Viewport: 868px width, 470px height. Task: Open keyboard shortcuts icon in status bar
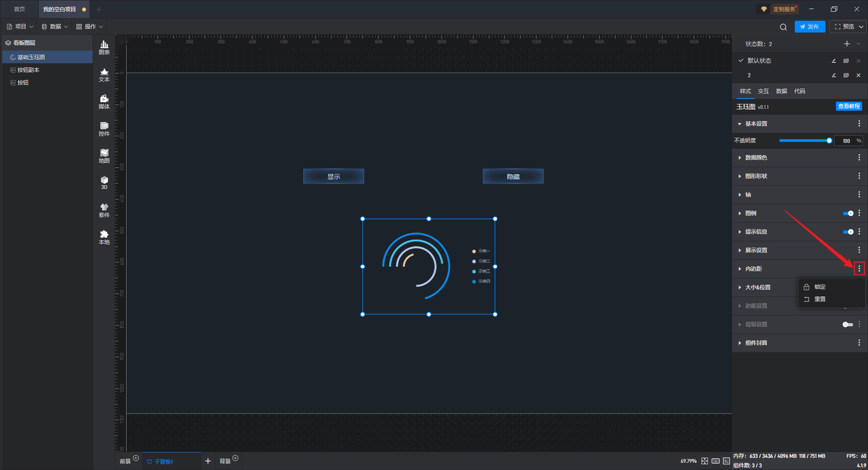pos(716,461)
